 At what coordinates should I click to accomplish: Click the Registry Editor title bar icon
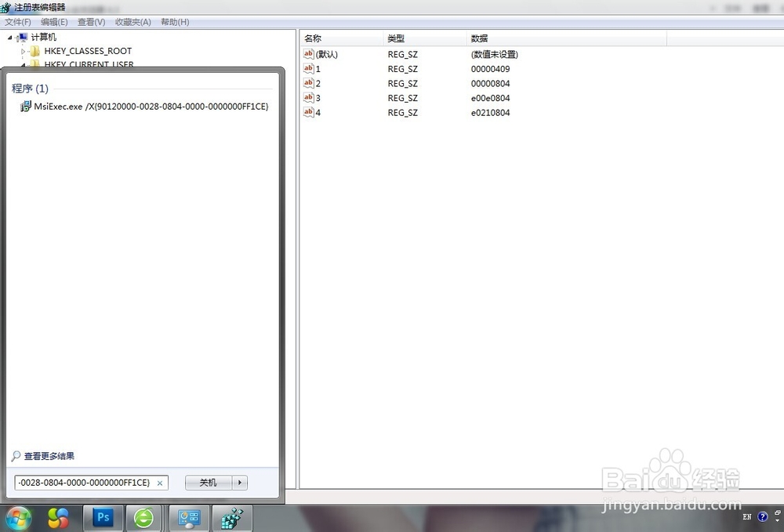click(x=5, y=8)
